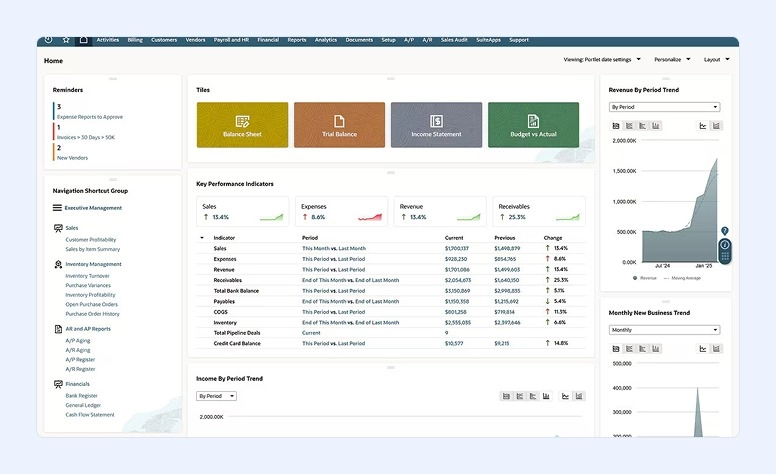Screen dimensions: 776x474
Task: Open the Billing menu
Action: tap(135, 40)
